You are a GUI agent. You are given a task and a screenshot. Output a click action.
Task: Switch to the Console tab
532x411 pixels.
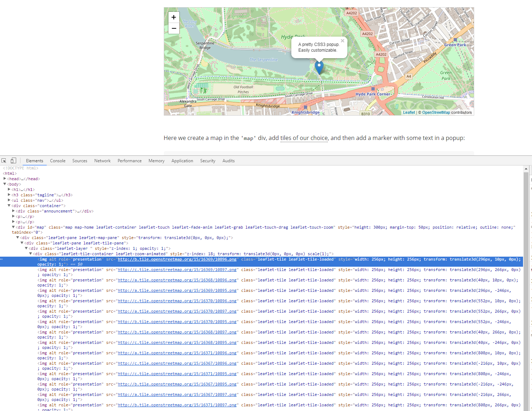pyautogui.click(x=57, y=160)
